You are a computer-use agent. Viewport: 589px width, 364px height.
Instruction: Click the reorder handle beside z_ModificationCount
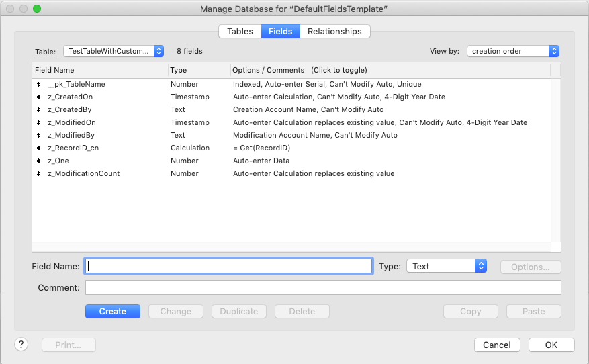[x=39, y=174]
